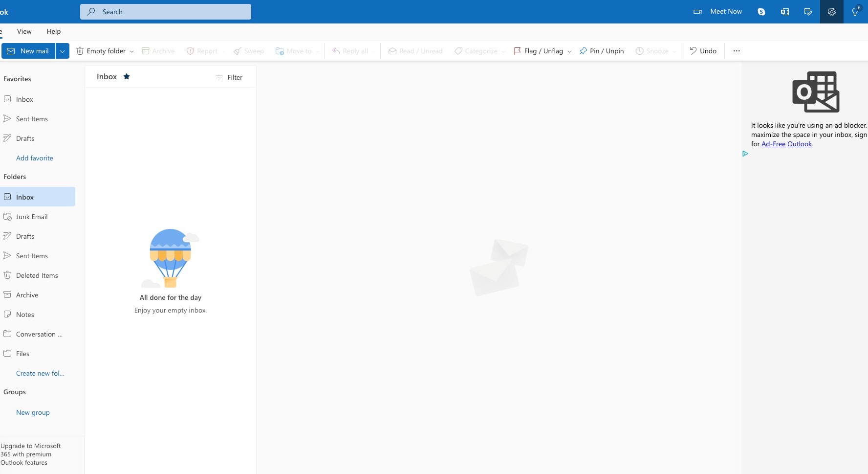Collapse the Favorites section header
Screen dimensions: 868x474
17,79
